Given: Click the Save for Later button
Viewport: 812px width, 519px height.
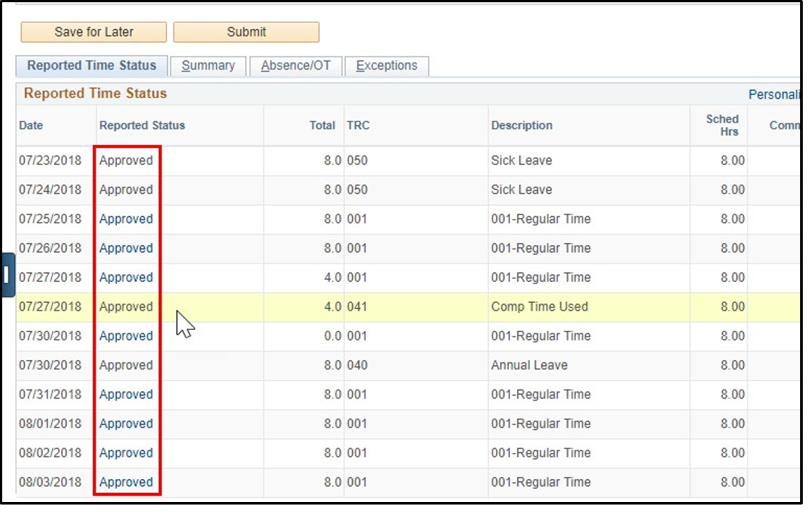Looking at the screenshot, I should pos(93,32).
